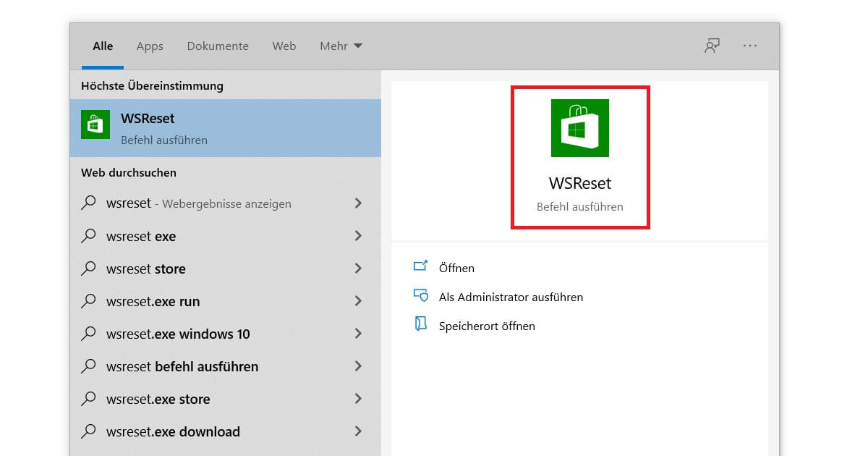Click search magnifier beside 'wsreset befehl ausführen'
The height and width of the screenshot is (456, 868).
88,366
